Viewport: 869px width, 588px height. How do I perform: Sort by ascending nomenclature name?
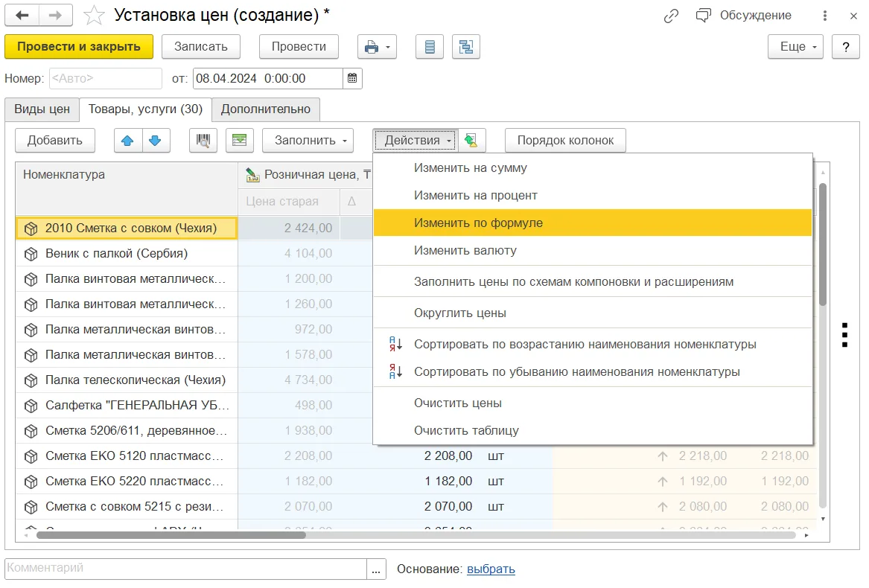tap(593, 344)
